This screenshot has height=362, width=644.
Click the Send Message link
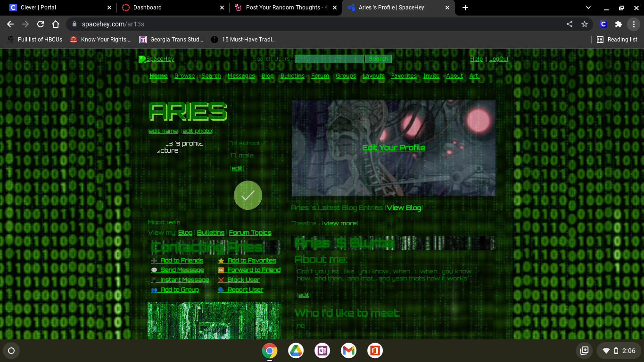[x=182, y=270]
